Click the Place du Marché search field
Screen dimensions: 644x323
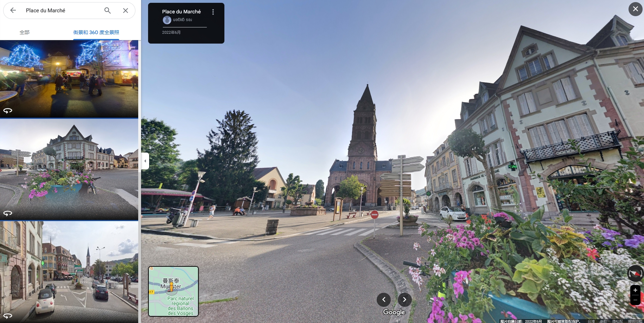(62, 11)
